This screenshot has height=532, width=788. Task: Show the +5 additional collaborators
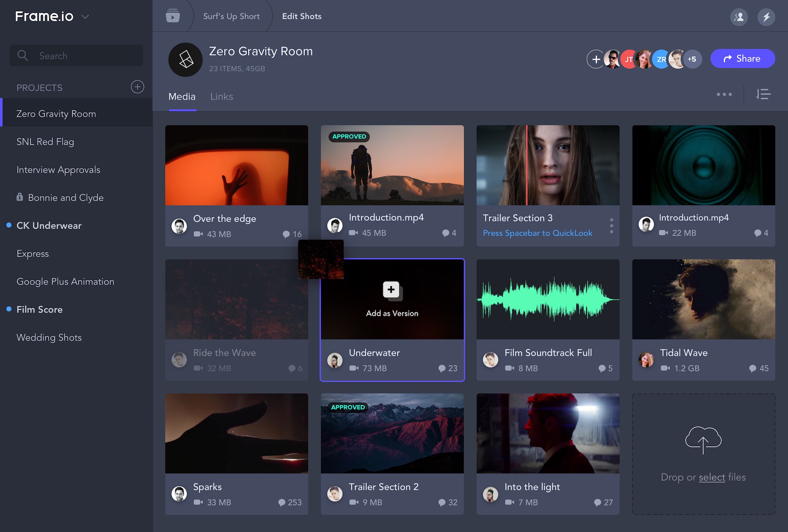coord(692,59)
